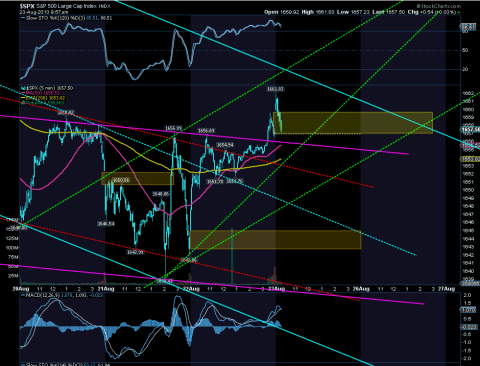This screenshot has height=366, width=480.
Task: Click the 1645 price axis label
Action: tap(468, 231)
